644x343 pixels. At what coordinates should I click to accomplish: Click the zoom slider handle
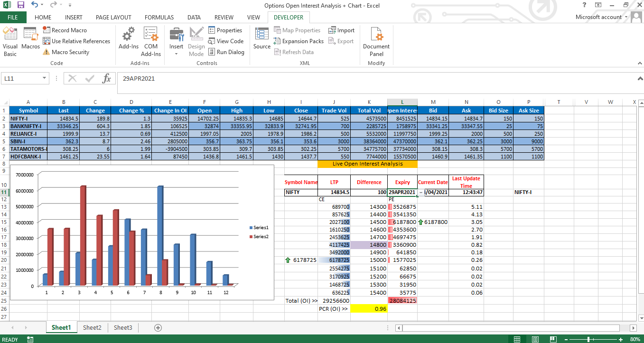point(588,339)
